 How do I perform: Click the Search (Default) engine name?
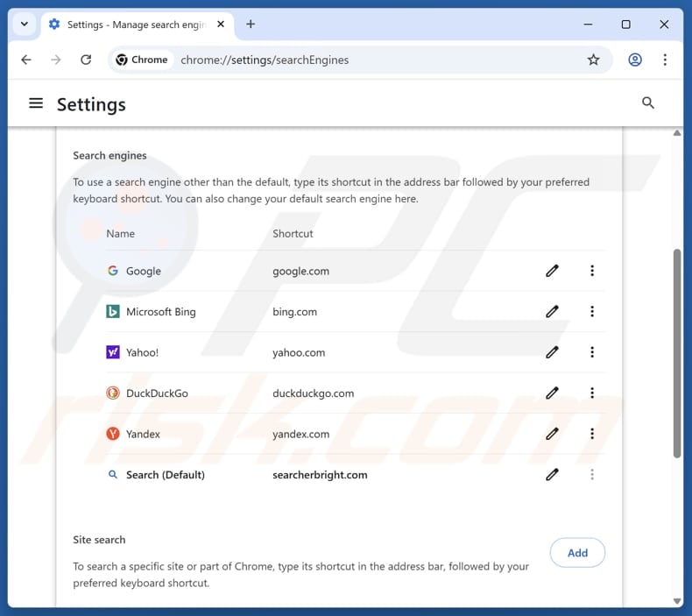tap(166, 475)
